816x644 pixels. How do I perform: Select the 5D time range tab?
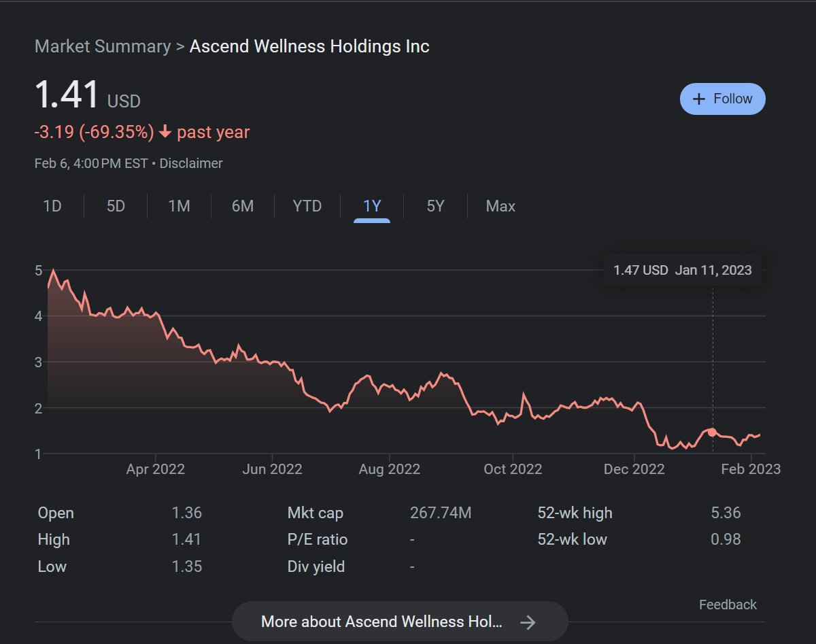click(x=116, y=206)
